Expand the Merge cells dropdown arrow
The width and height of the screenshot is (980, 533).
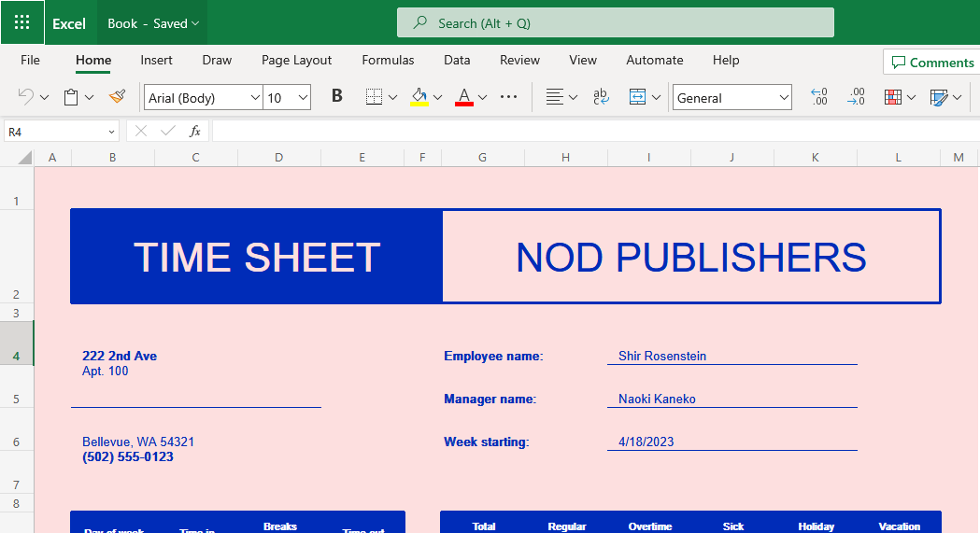click(656, 97)
